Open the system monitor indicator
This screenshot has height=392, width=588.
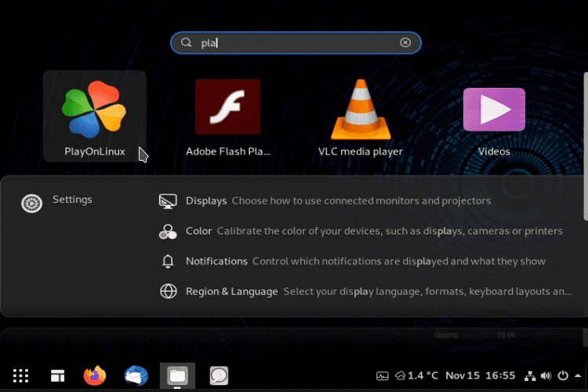(x=382, y=376)
